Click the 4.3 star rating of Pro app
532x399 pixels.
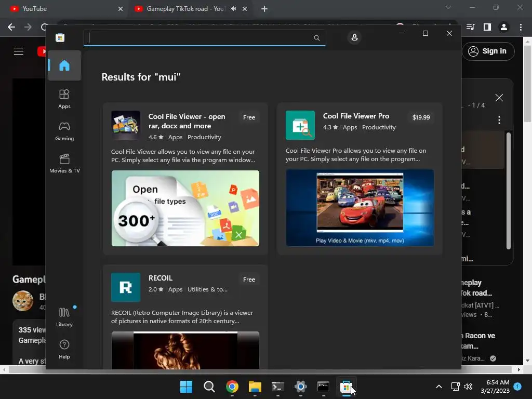(x=330, y=127)
